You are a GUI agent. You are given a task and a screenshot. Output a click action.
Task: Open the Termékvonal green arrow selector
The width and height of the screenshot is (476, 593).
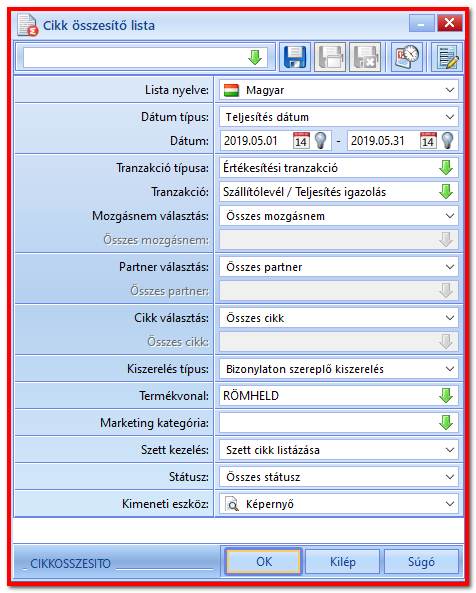click(446, 396)
